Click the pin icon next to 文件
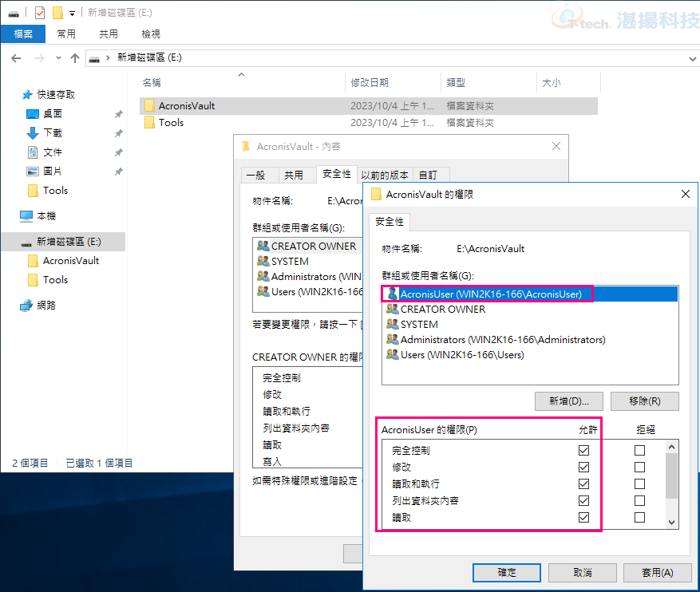The height and width of the screenshot is (592, 700). pyautogui.click(x=118, y=152)
